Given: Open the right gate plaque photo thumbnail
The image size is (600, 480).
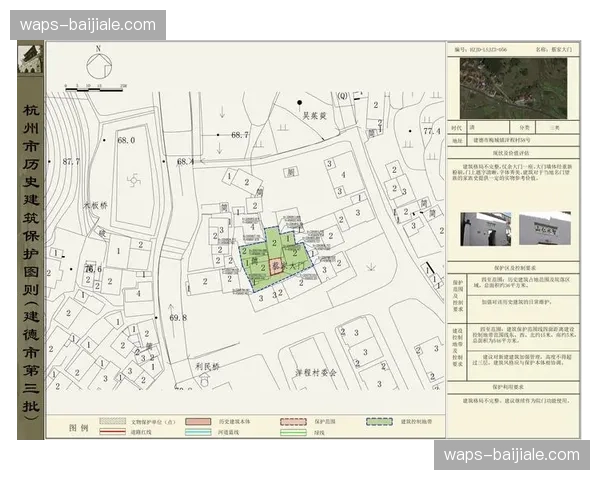Looking at the screenshot, I should [x=545, y=229].
